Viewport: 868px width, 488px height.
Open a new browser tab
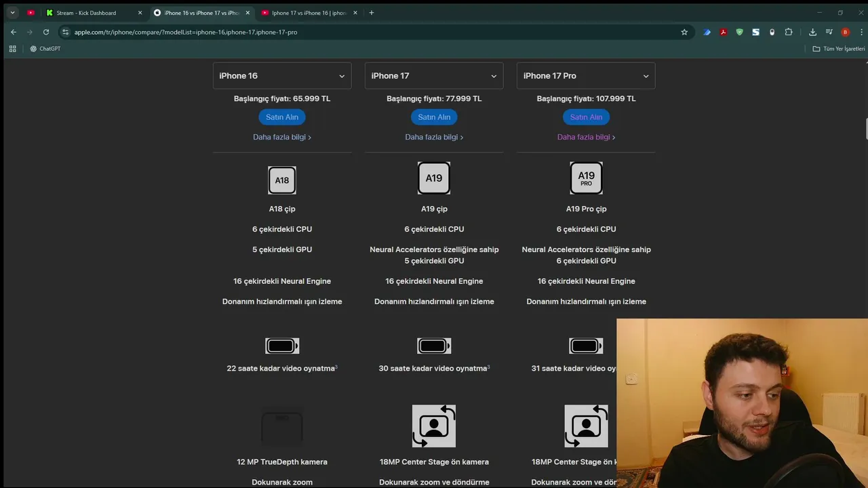click(371, 12)
